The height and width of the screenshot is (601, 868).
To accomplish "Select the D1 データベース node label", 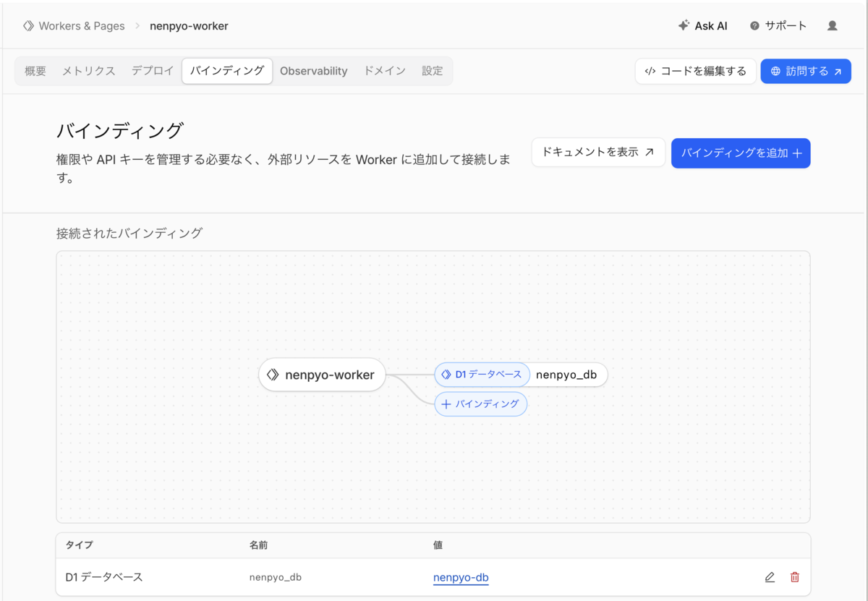I will click(482, 375).
